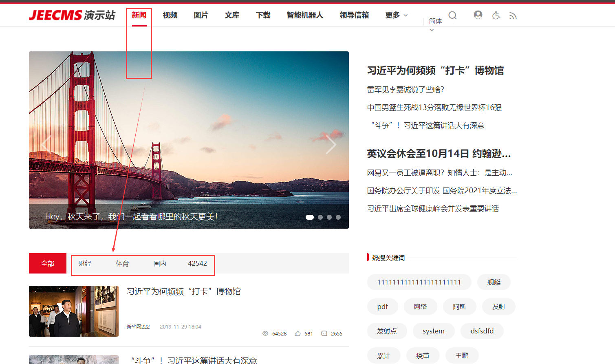Jump to the second carousel dot
Screen dimensions: 615x364
(x=320, y=217)
